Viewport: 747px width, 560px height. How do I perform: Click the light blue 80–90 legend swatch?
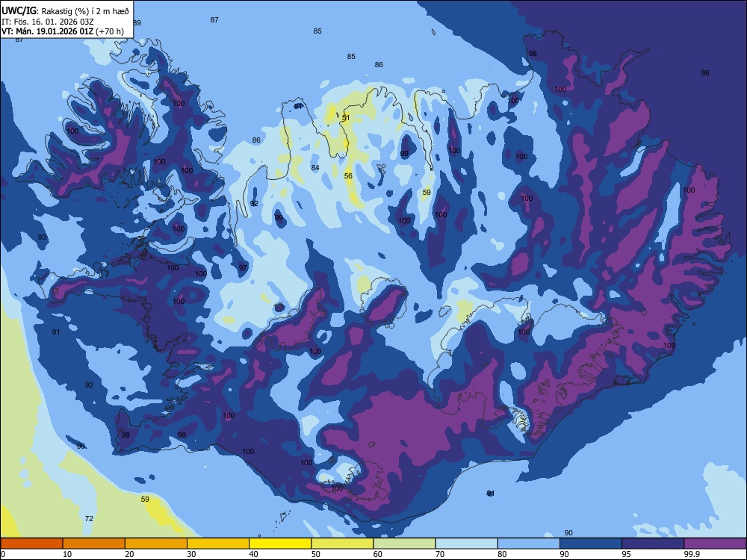pos(529,544)
